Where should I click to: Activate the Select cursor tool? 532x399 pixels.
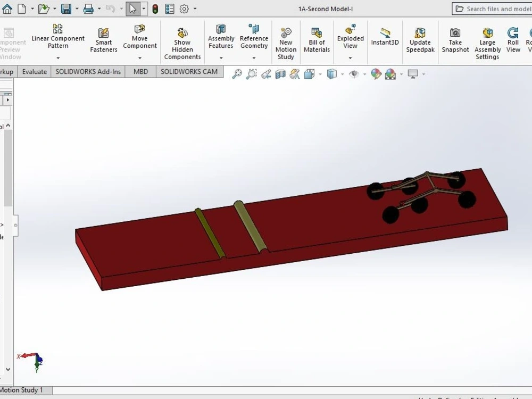coord(132,9)
